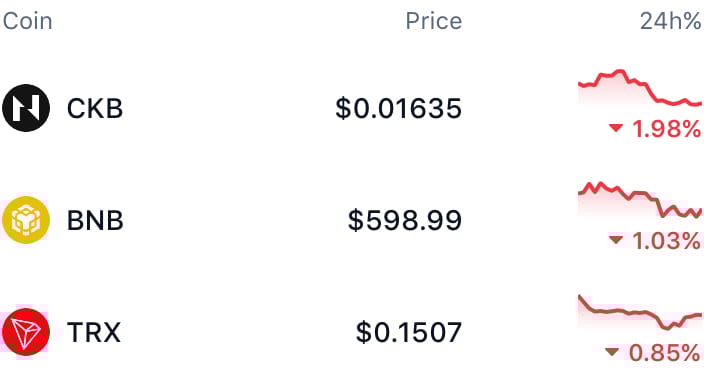The width and height of the screenshot is (704, 375).
Task: Click the down arrow beside 0.85%
Action: click(x=612, y=352)
